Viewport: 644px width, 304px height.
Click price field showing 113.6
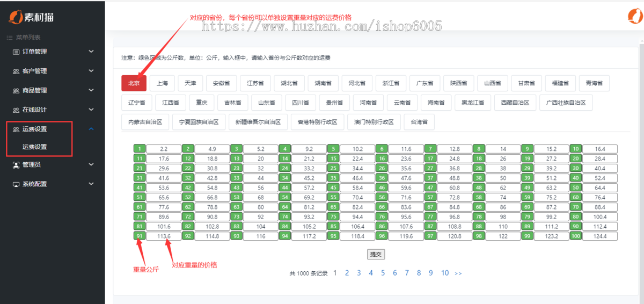pyautogui.click(x=164, y=236)
